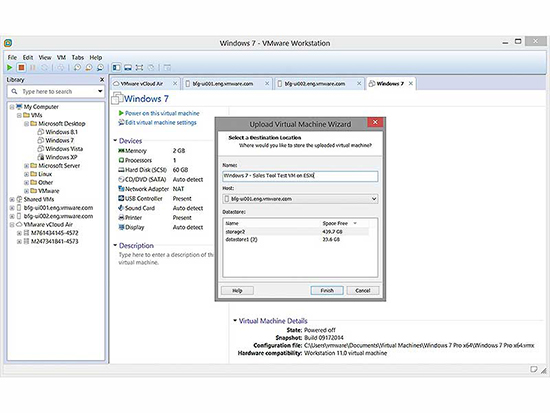The image size is (550, 413).
Task: Click the CD/DVD (SATA) device icon
Action: click(121, 179)
